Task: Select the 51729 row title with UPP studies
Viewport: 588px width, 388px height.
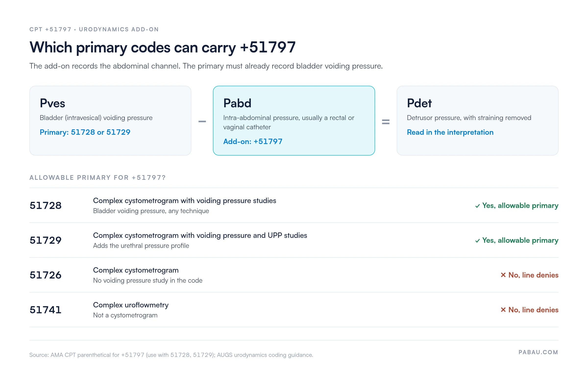Action: [x=200, y=235]
